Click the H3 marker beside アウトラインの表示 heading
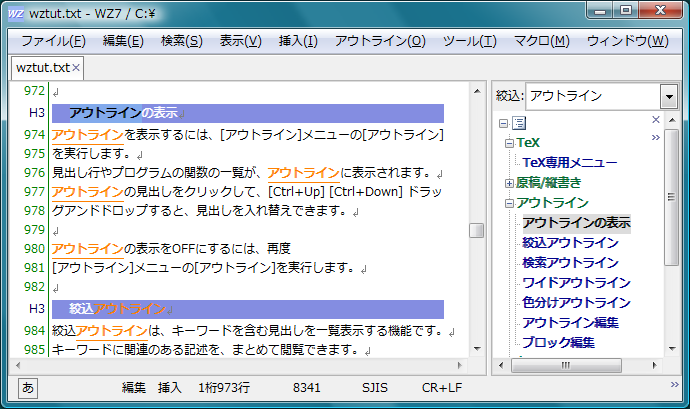The width and height of the screenshot is (690, 409). click(x=36, y=113)
